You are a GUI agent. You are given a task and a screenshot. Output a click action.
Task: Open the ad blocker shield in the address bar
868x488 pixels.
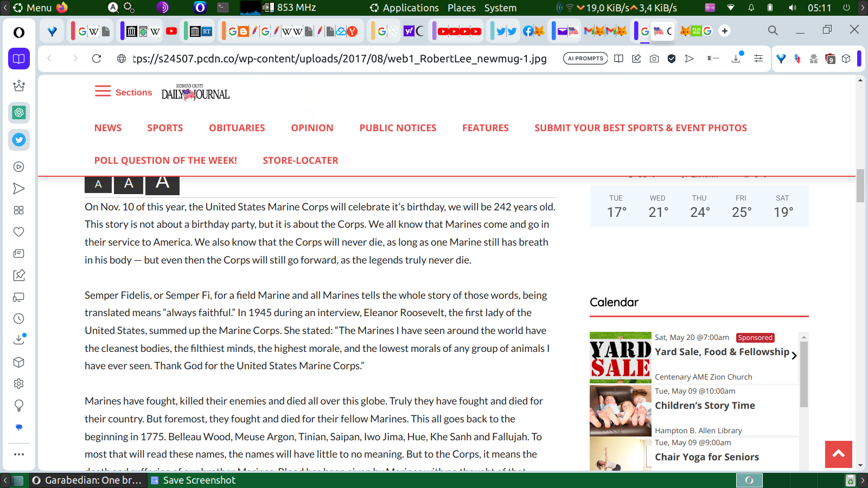672,59
